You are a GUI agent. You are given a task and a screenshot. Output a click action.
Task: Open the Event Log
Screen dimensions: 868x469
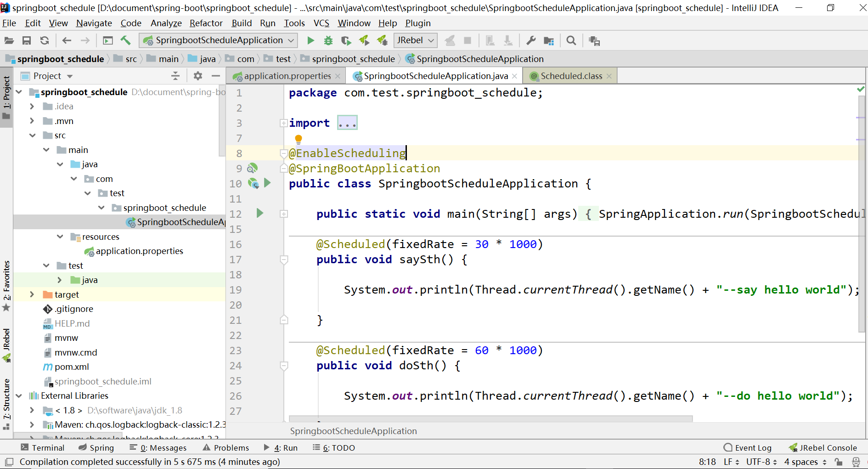tap(747, 447)
